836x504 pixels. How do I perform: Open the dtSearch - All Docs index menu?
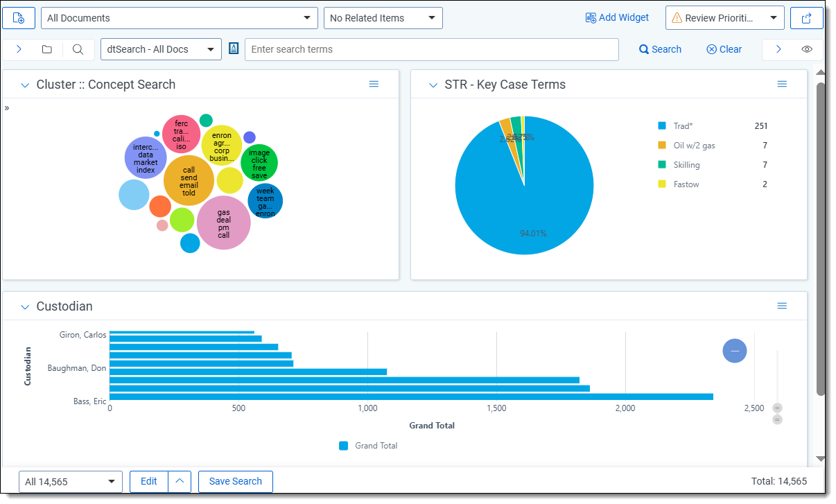click(161, 49)
